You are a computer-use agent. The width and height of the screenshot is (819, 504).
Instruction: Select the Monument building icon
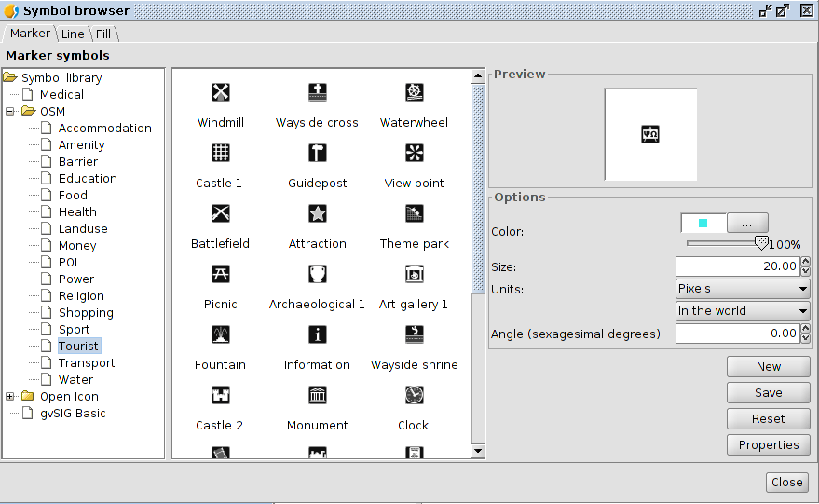[318, 395]
